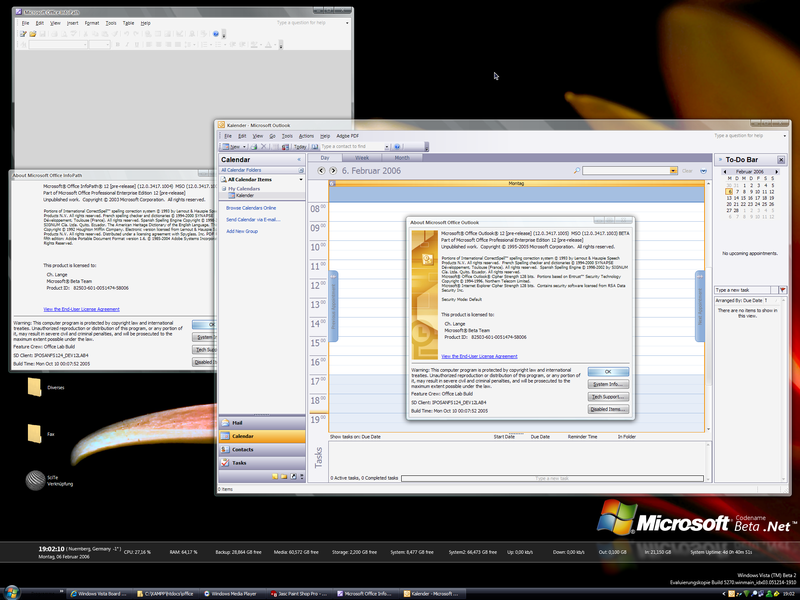Click the Windows Vista Start orb
Screen dimensions: 800x600
point(11,593)
